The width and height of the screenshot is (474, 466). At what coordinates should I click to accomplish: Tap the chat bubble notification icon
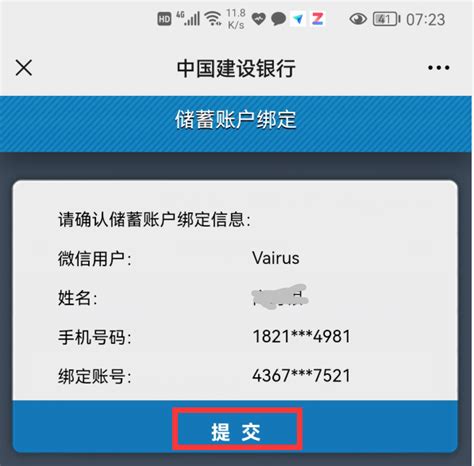pos(278,19)
